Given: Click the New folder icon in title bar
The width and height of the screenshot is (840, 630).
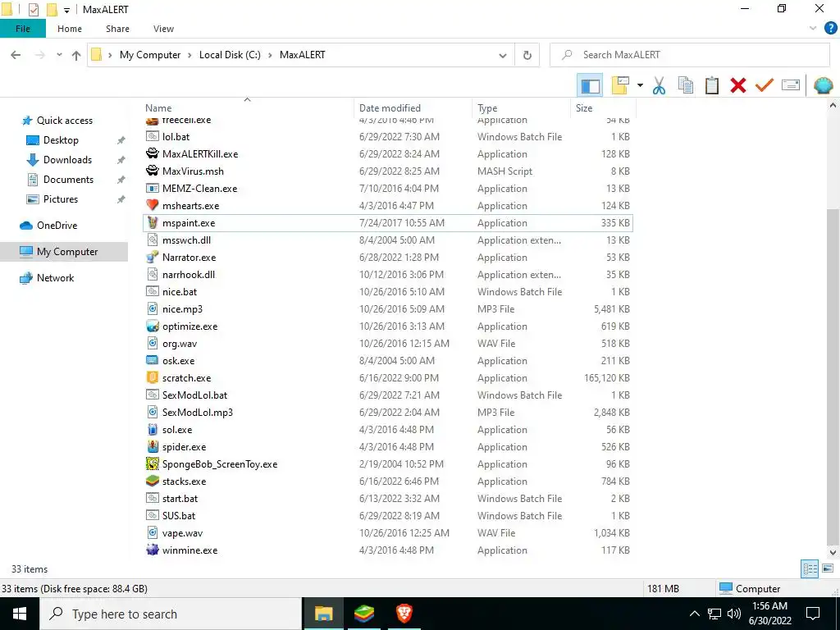Looking at the screenshot, I should point(52,10).
